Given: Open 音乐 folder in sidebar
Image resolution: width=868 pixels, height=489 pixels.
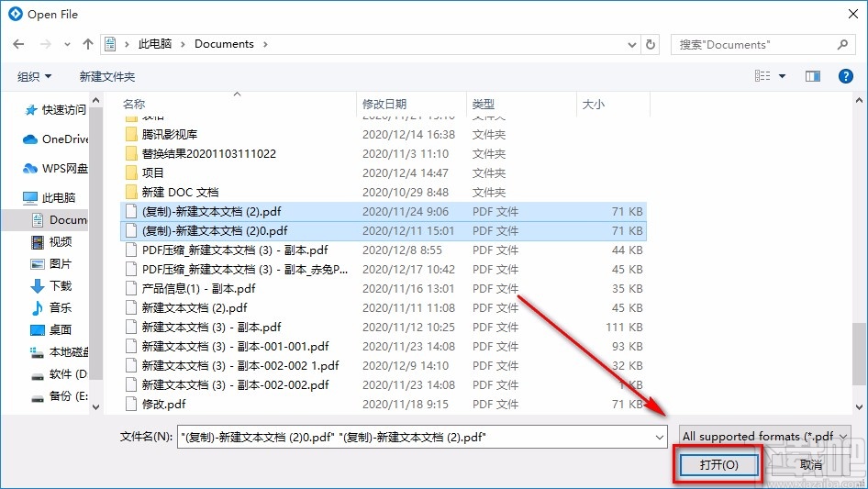Looking at the screenshot, I should pos(51,307).
